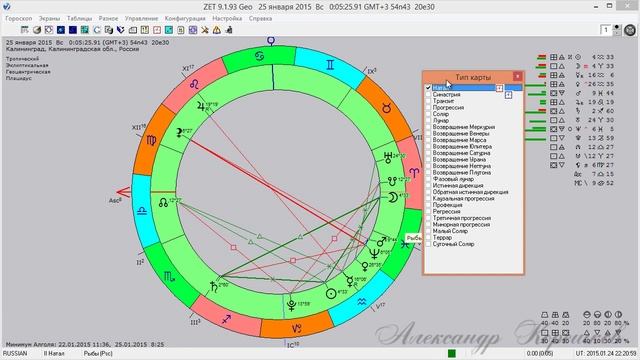Image resolution: width=640 pixels, height=360 pixels.
Task: Click the Плацидус house system label
Action: click(x=19, y=78)
